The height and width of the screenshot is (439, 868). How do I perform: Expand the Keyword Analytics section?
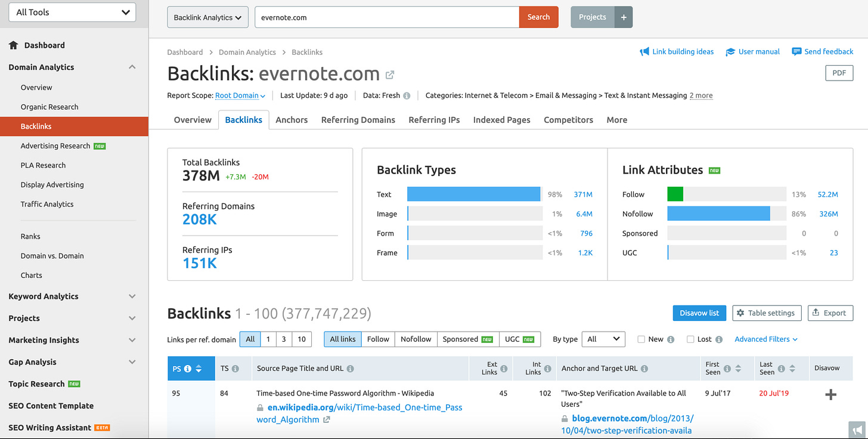pyautogui.click(x=132, y=296)
